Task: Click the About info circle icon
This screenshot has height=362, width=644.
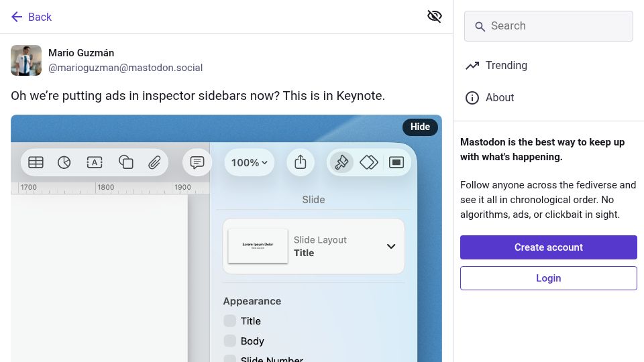Action: [x=472, y=98]
